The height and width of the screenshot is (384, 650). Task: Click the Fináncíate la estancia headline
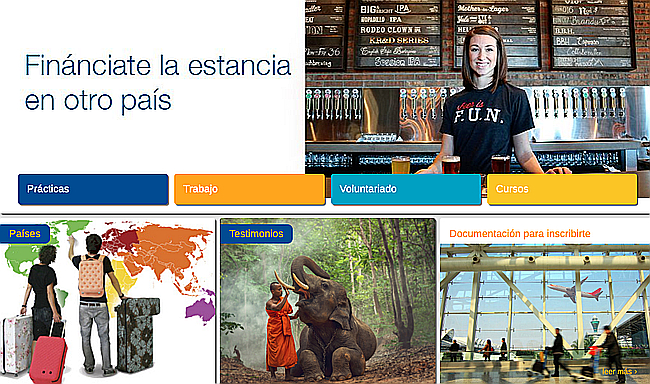(158, 83)
